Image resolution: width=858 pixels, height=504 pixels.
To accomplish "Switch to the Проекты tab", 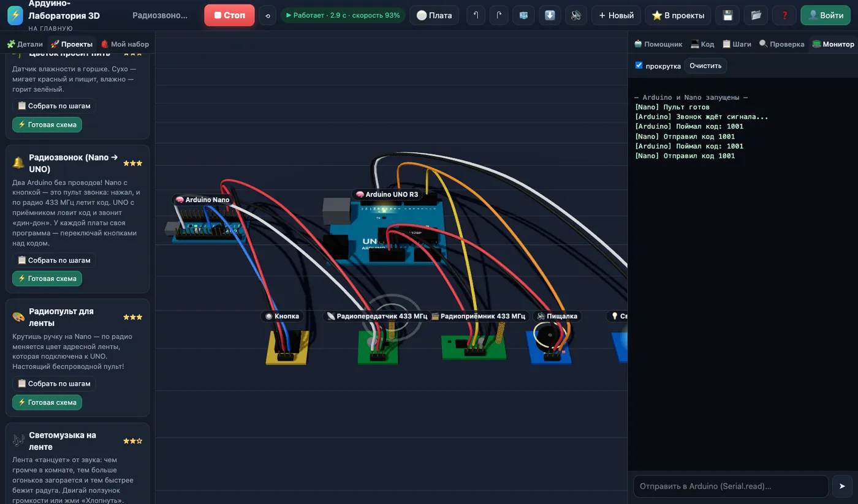I will 72,44.
